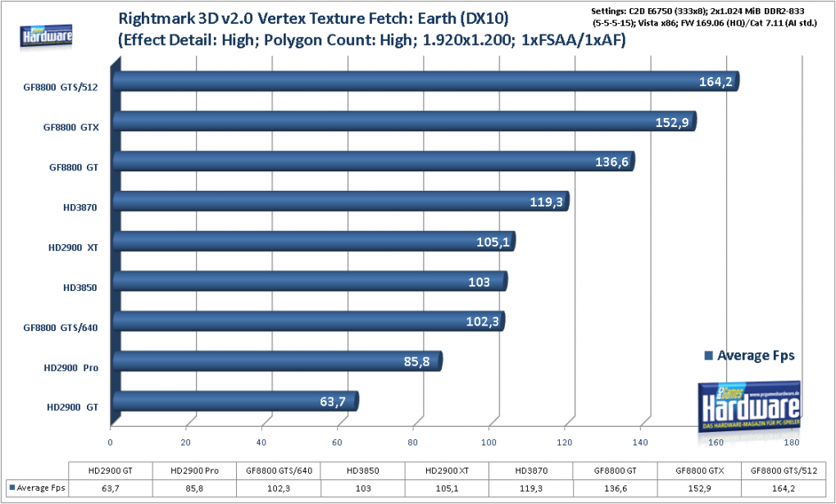The image size is (836, 504).
Task: Click the 85,8 table value cell
Action: 194,488
